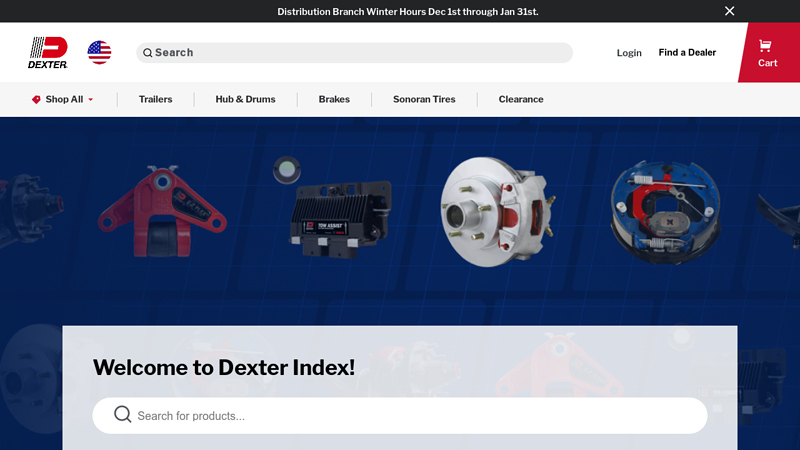Go to Trailers category
Viewport: 800px width, 450px height.
(x=156, y=99)
